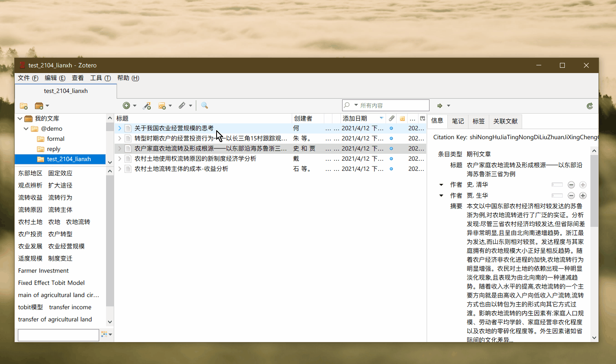Click the New Note icon in toolbar
Viewport: 616px width, 364px height.
coord(162,106)
